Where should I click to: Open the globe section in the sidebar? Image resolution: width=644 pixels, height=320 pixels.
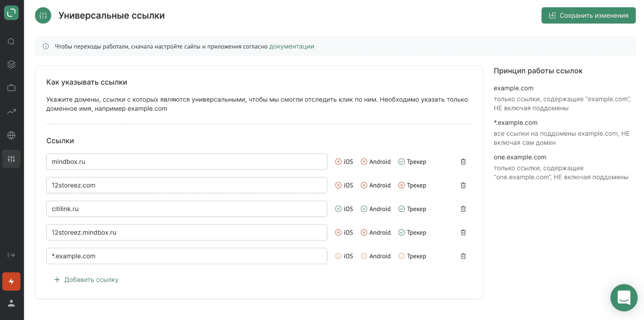11,135
